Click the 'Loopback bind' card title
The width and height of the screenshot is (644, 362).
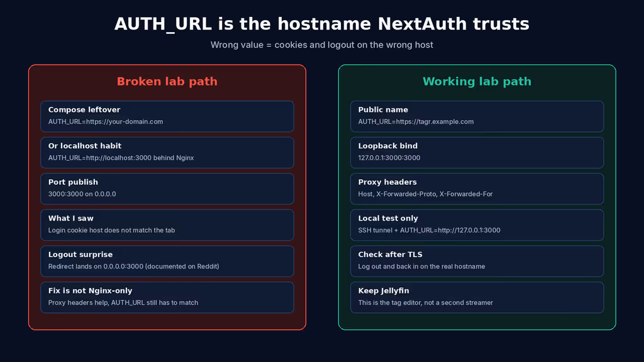pos(387,146)
